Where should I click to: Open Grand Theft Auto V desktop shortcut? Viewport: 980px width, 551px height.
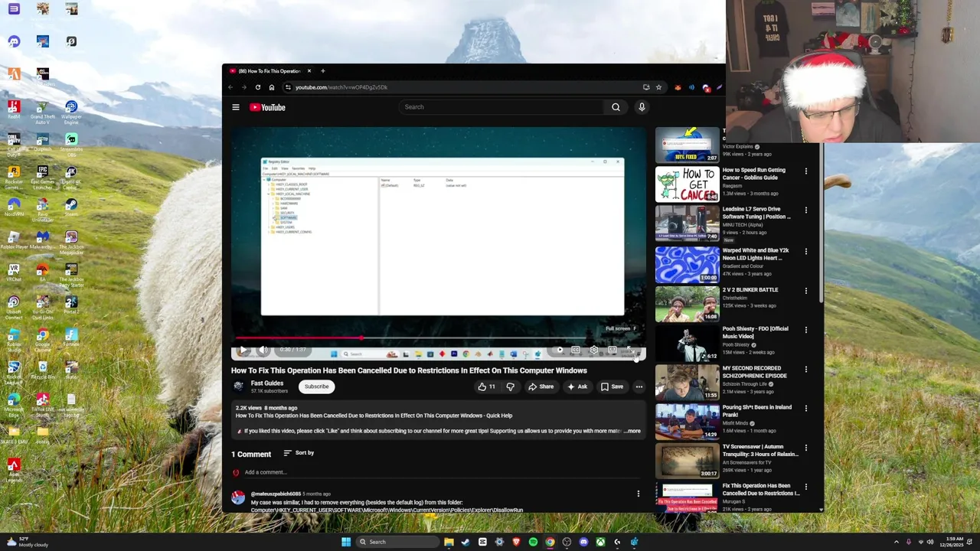43,112
